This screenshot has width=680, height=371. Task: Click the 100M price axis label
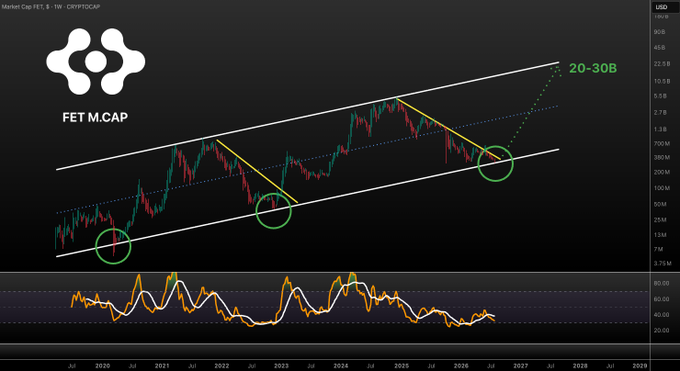[661, 188]
